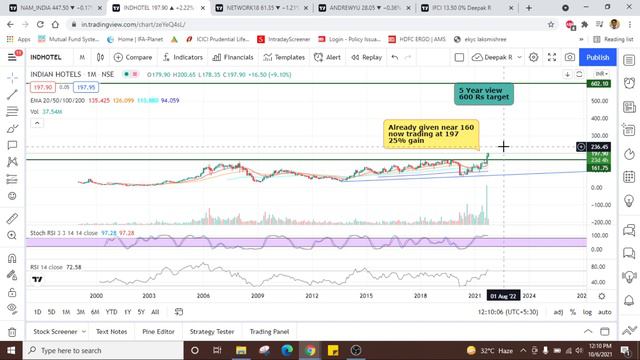Open the Pine Editor tab
The width and height of the screenshot is (640, 360).
(158, 332)
